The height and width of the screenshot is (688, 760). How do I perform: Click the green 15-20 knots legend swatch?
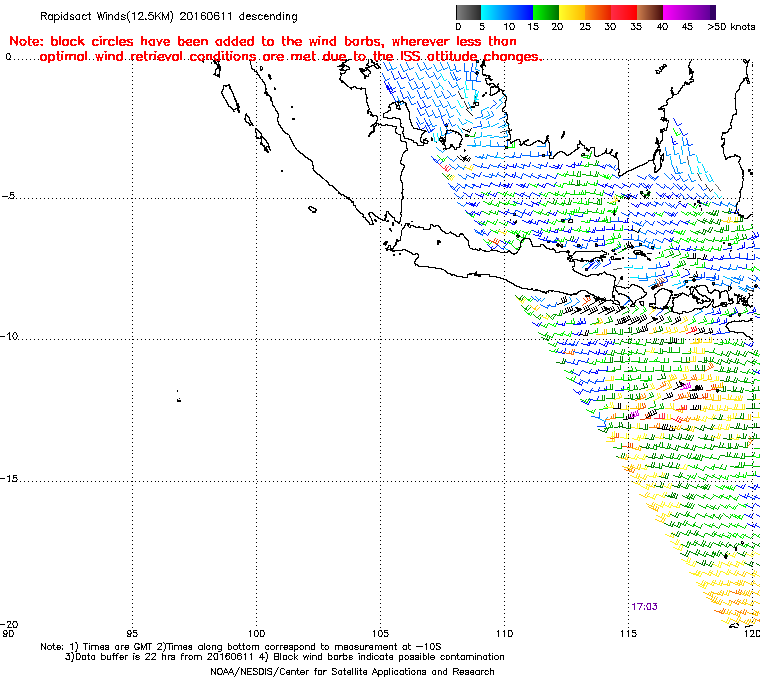pos(546,12)
